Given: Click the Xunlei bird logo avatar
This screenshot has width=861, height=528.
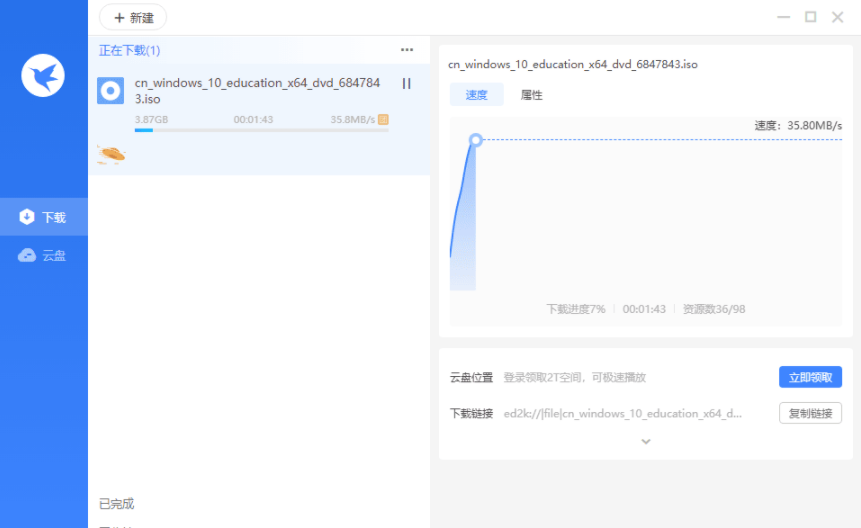Looking at the screenshot, I should (43, 75).
